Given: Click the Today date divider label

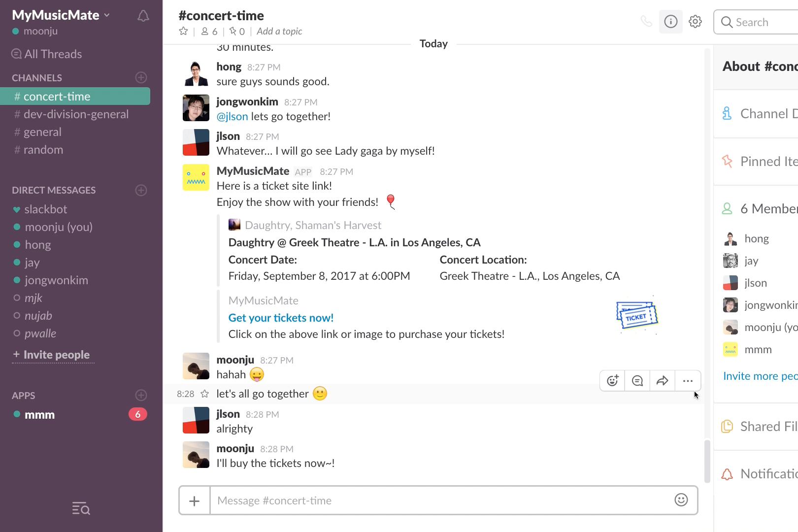Looking at the screenshot, I should (x=433, y=44).
